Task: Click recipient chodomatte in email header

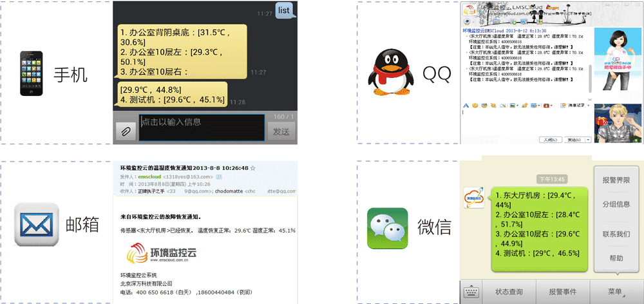Action: pos(229,191)
